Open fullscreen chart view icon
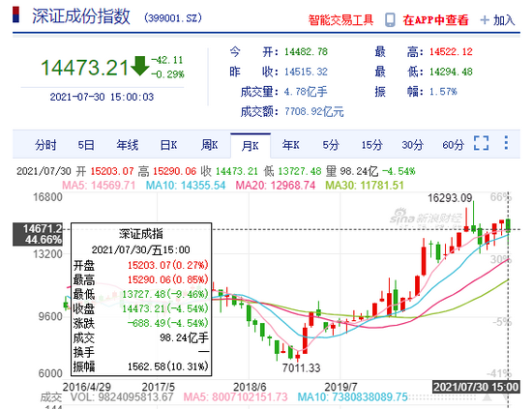The width and height of the screenshot is (532, 409). [481, 143]
